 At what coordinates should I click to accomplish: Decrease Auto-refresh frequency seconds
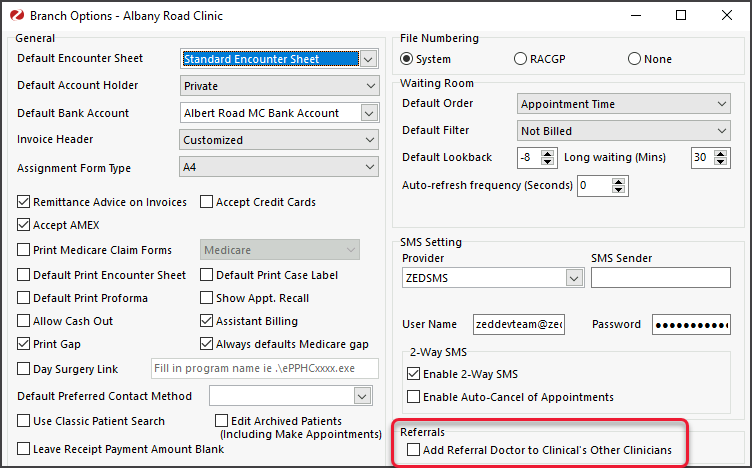pyautogui.click(x=619, y=190)
